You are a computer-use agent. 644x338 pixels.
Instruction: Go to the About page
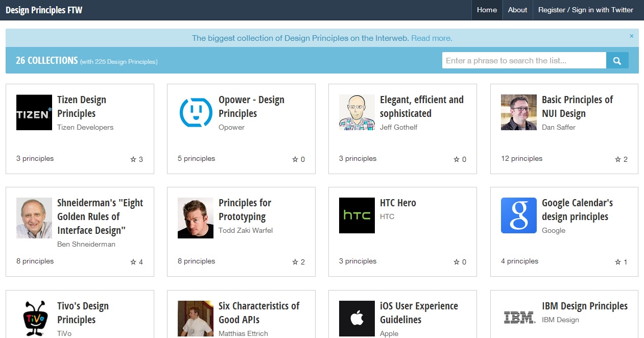click(x=517, y=10)
